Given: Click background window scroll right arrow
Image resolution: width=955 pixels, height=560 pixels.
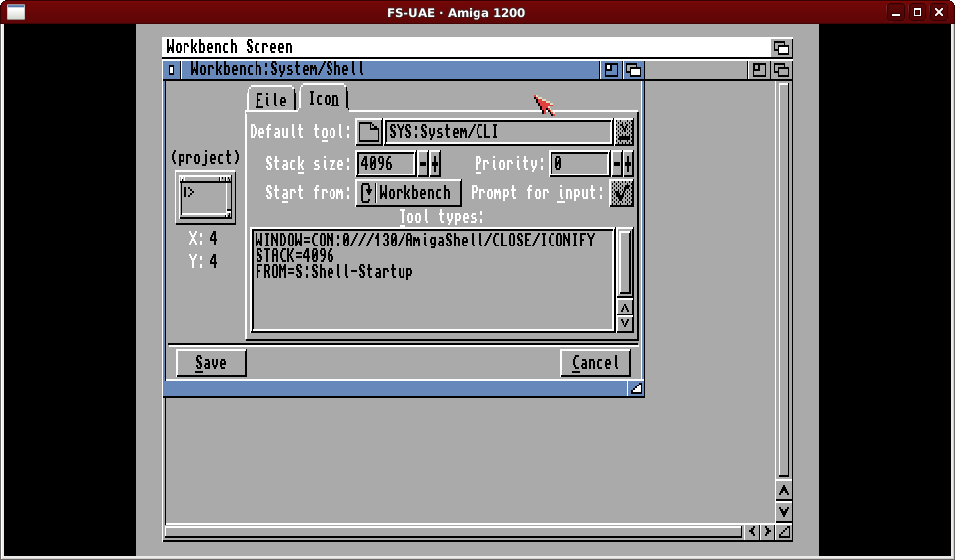Looking at the screenshot, I should click(768, 532).
